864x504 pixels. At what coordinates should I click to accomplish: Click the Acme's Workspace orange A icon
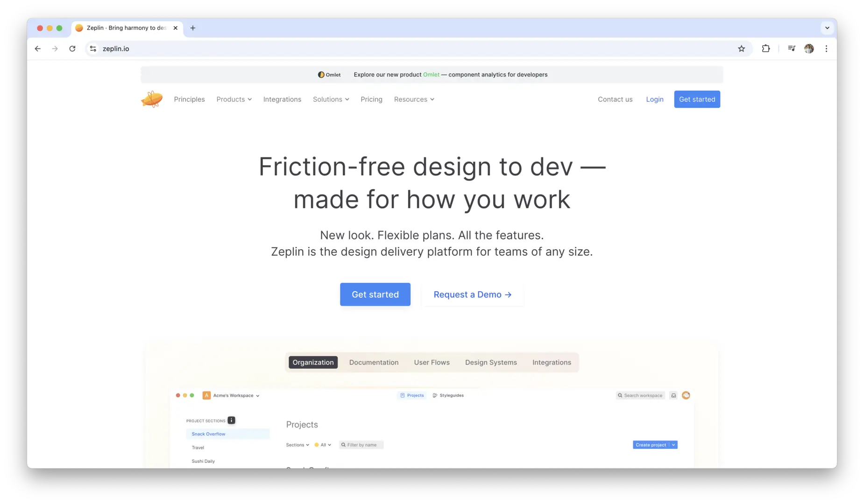tap(206, 395)
